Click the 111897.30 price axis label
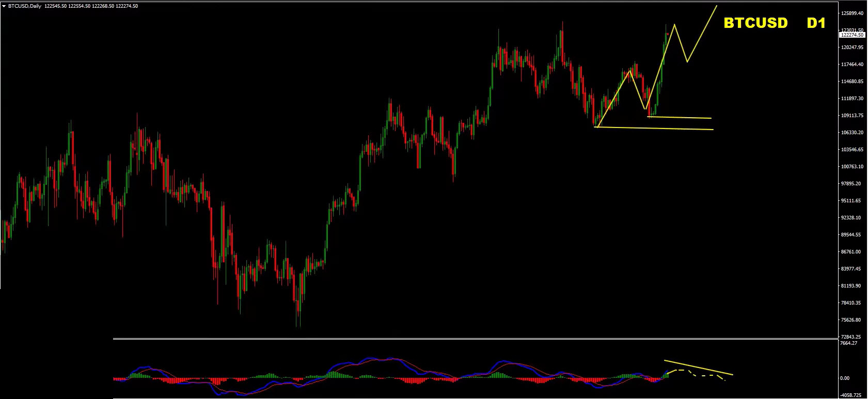This screenshot has width=868, height=399. (852, 99)
